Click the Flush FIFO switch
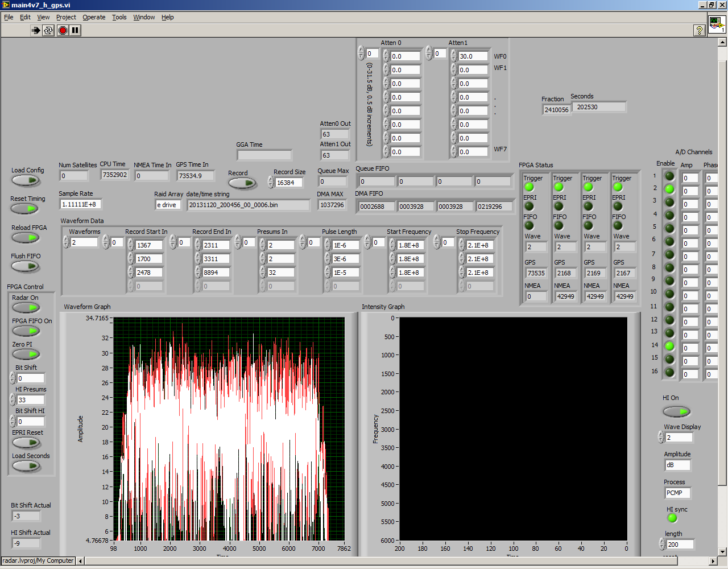The width and height of the screenshot is (728, 569). [26, 267]
